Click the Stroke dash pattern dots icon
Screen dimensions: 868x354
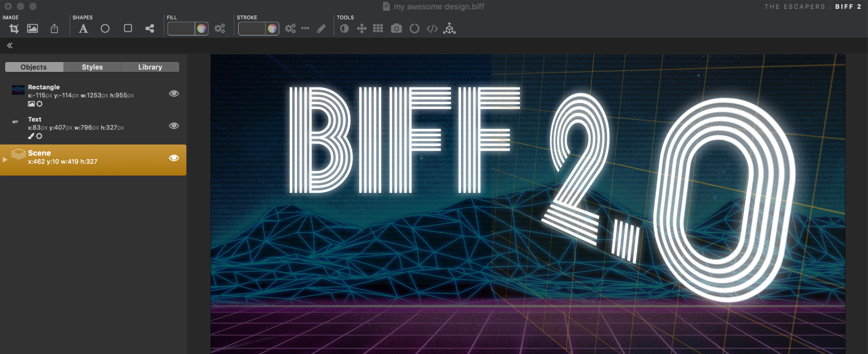(x=305, y=28)
